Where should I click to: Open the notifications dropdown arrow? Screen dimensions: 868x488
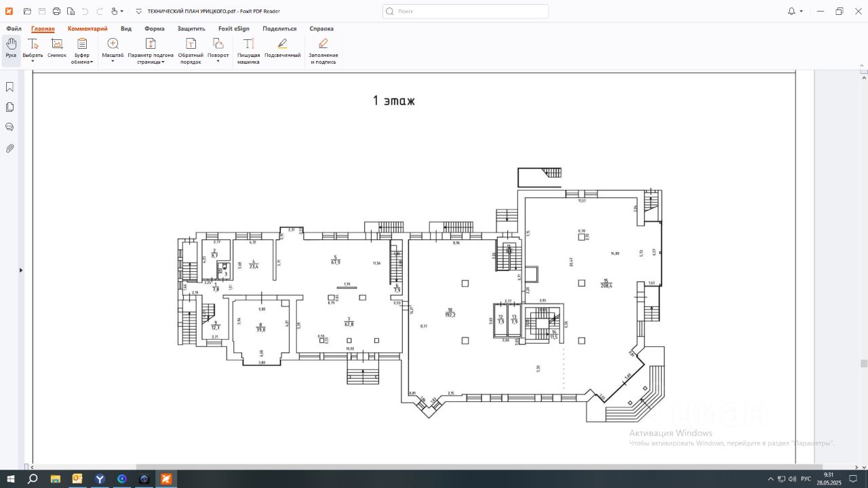[x=801, y=12]
